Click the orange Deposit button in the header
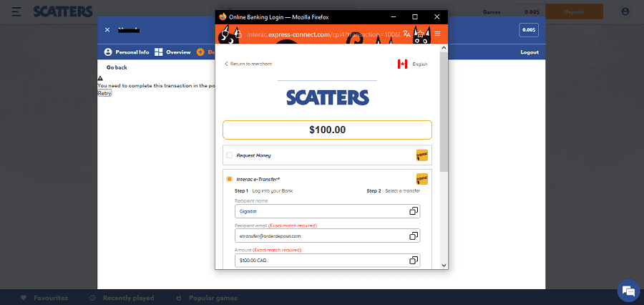Screen dimensions: 644x305 (574, 12)
